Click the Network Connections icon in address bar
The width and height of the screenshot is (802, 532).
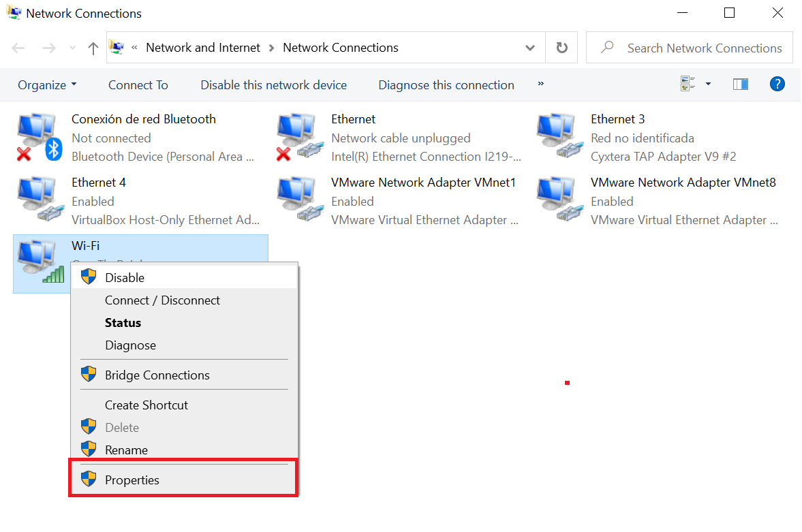116,47
